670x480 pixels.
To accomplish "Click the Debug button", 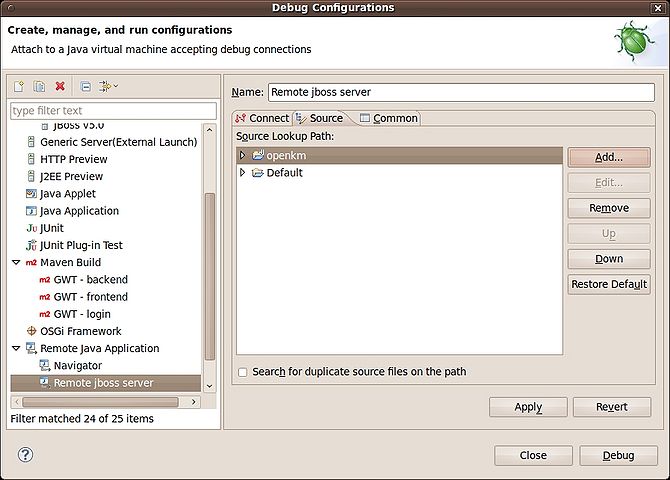I will point(618,456).
